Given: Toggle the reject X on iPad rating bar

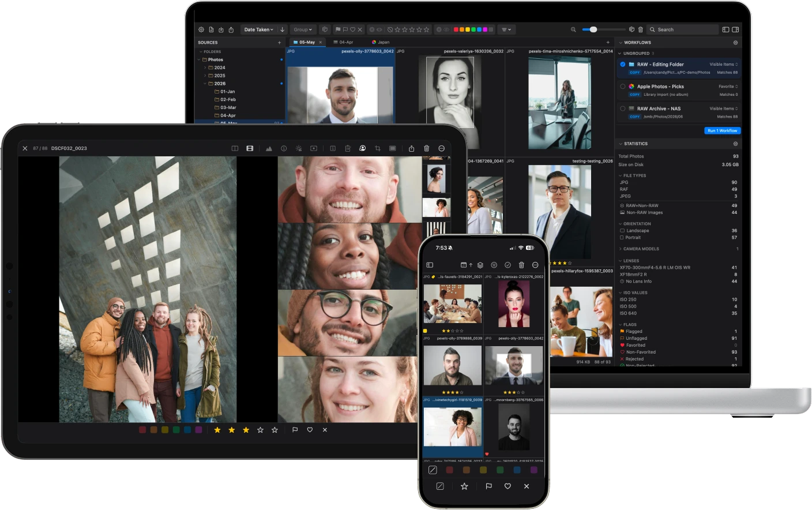Looking at the screenshot, I should (x=325, y=430).
